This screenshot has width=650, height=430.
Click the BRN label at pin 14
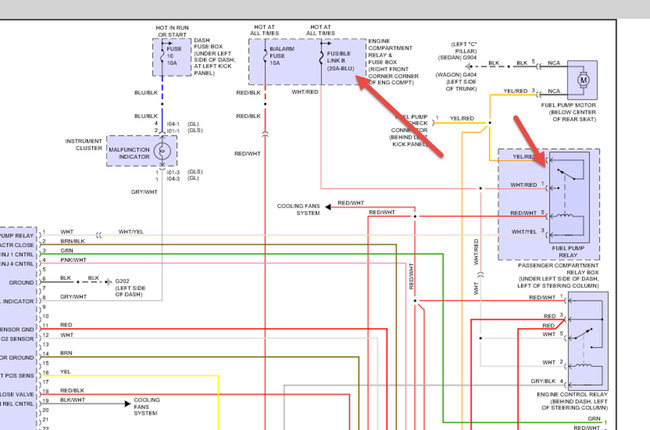pos(66,353)
